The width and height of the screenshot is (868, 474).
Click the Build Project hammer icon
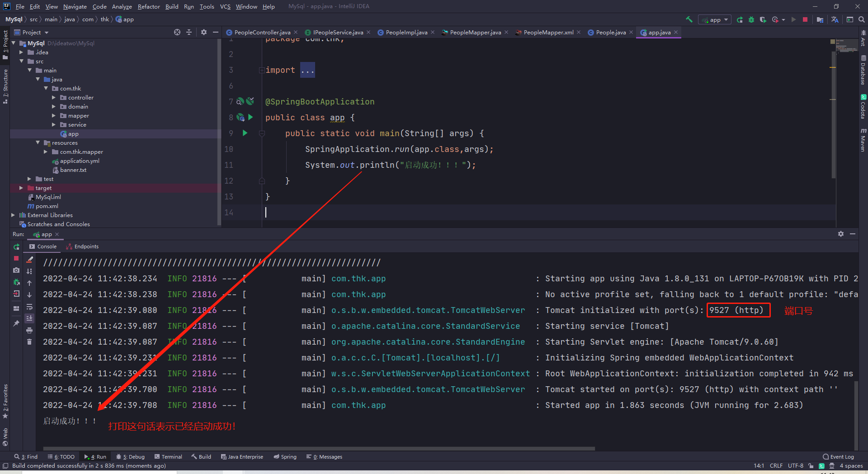pyautogui.click(x=689, y=19)
